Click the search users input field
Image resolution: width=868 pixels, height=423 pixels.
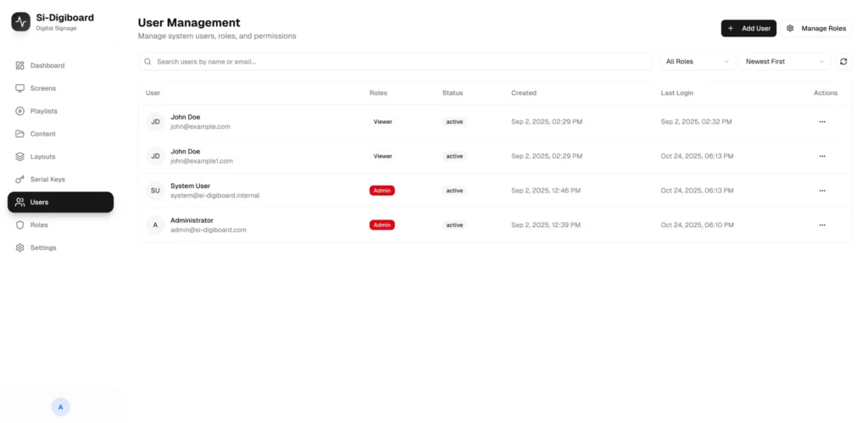click(x=398, y=62)
